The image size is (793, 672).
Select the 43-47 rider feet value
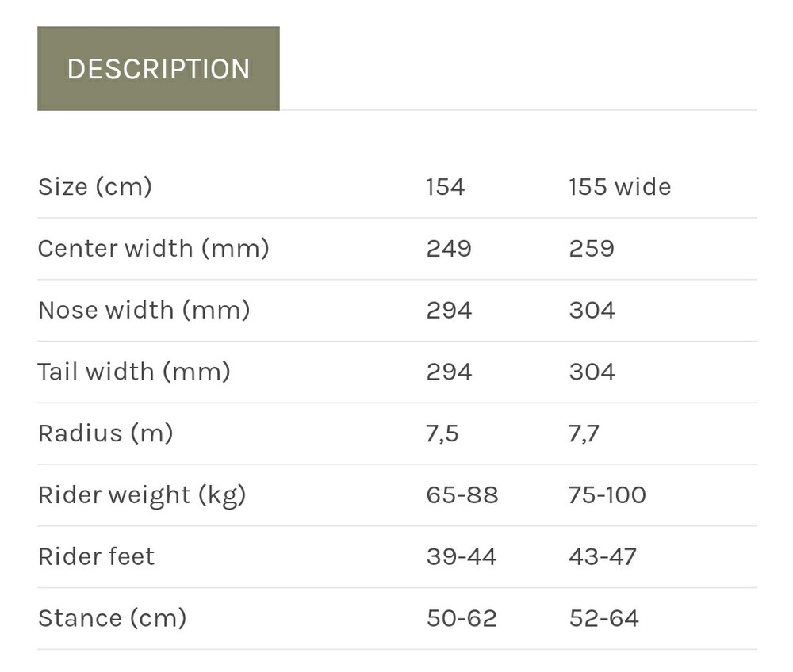[603, 556]
